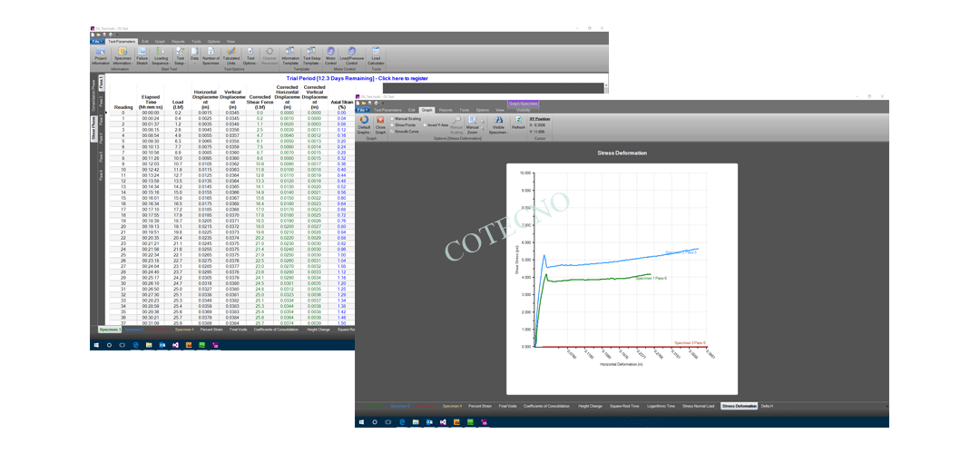Open the File menu in the back window

pyautogui.click(x=97, y=41)
